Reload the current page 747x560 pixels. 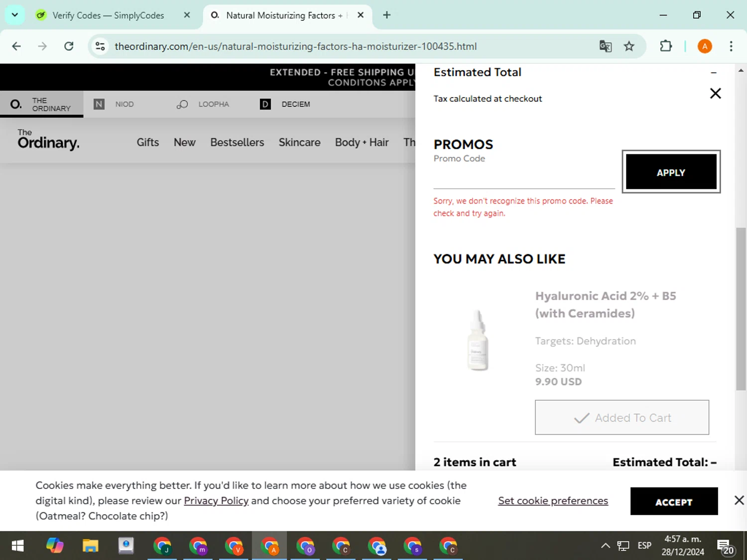[x=69, y=46]
